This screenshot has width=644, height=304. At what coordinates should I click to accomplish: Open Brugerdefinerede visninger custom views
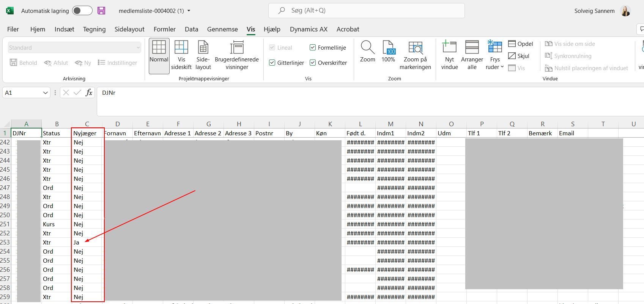[x=237, y=56]
